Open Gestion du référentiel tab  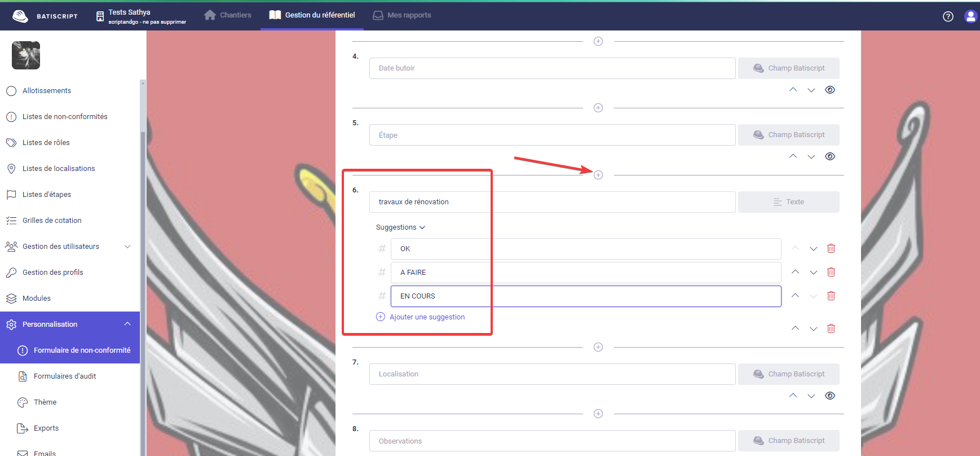[x=312, y=15]
